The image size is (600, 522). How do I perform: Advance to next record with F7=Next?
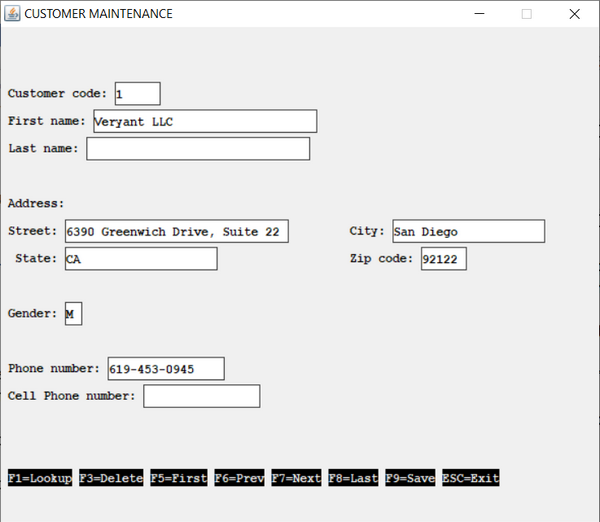pos(296,479)
